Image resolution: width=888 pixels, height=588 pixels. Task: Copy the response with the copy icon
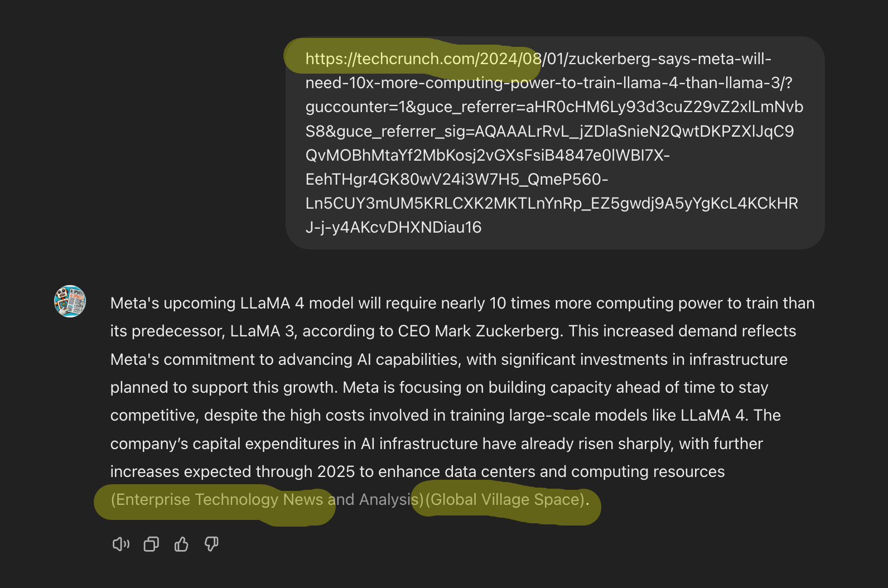click(151, 544)
